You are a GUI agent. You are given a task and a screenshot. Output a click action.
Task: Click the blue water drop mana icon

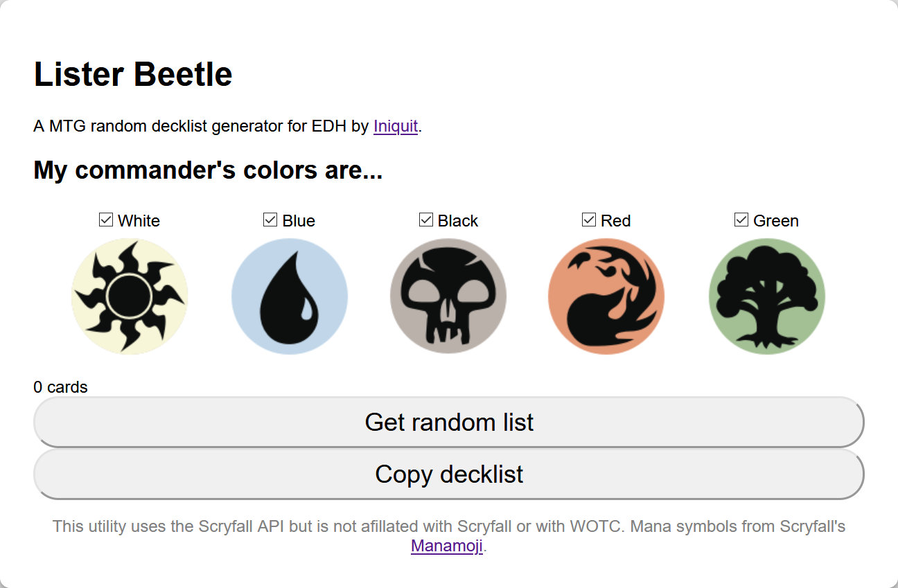click(290, 296)
